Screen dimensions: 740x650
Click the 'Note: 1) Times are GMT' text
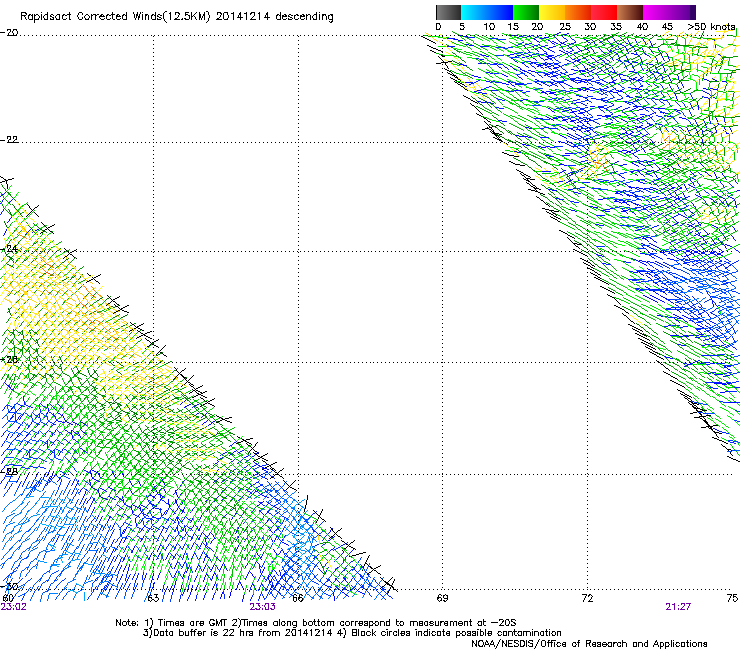(x=172, y=623)
